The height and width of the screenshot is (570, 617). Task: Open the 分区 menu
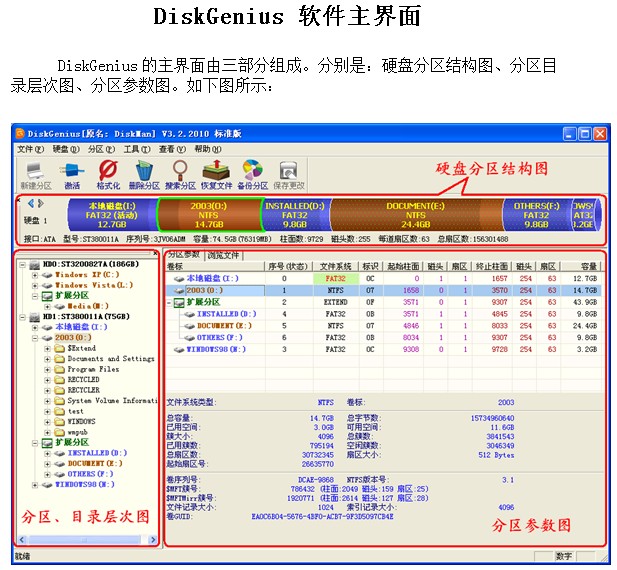coord(101,149)
